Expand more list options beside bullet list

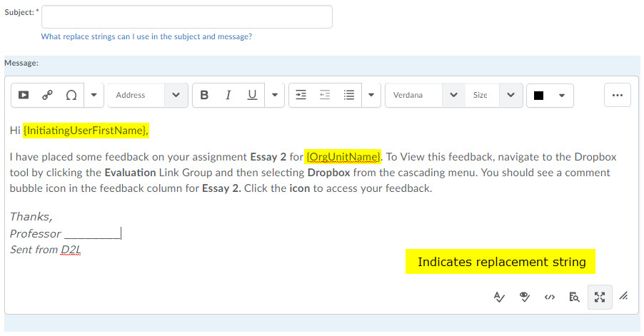point(371,95)
